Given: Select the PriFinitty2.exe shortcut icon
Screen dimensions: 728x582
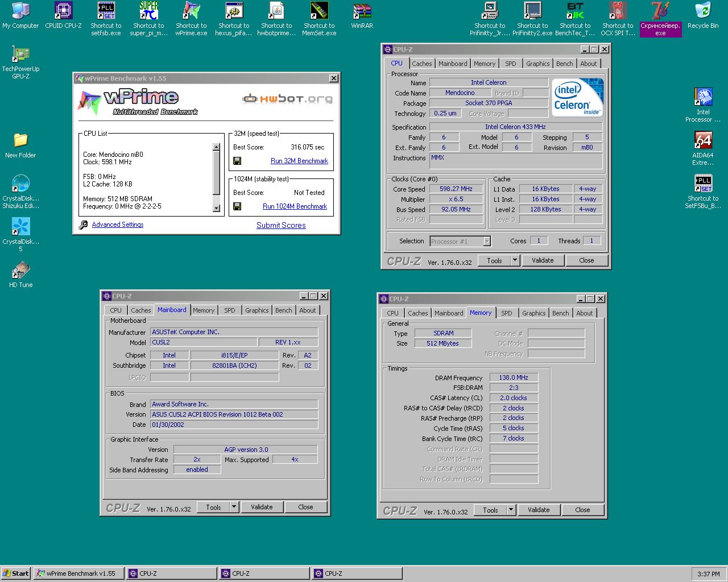Looking at the screenshot, I should (x=532, y=19).
